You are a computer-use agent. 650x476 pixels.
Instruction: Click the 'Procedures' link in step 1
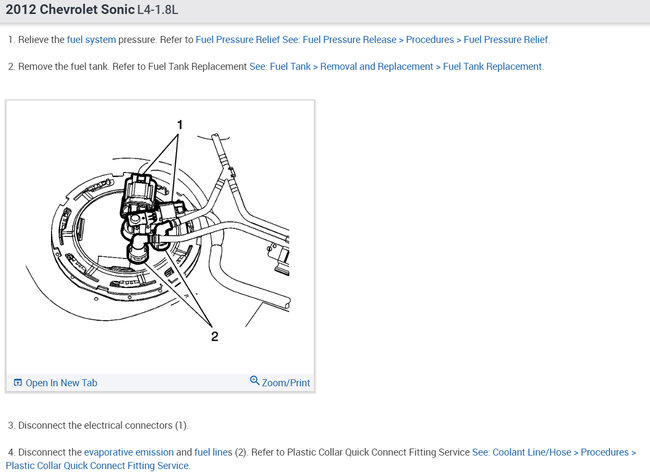point(430,40)
